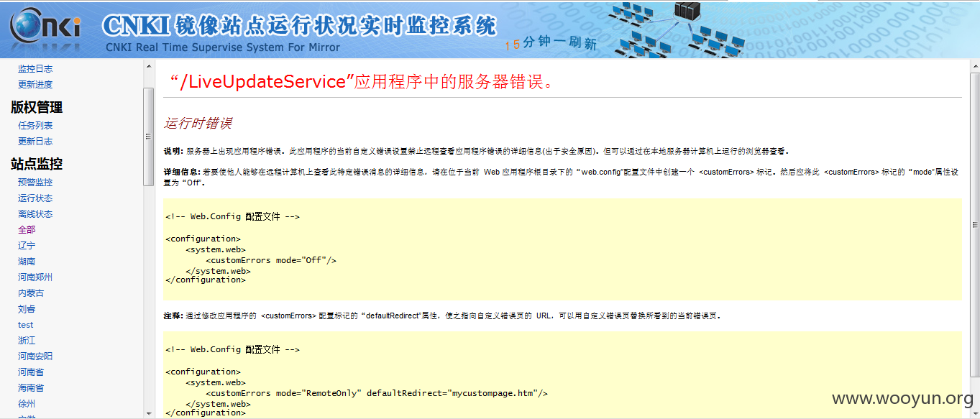This screenshot has height=419, width=980.
Task: Open 任务列表 under 版权管理
Action: tap(35, 126)
